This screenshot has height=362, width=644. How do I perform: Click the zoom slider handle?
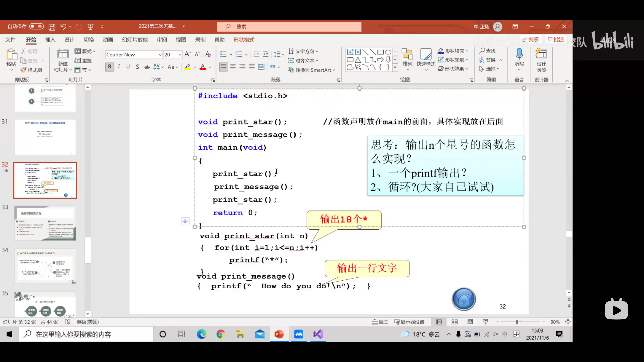(x=517, y=322)
